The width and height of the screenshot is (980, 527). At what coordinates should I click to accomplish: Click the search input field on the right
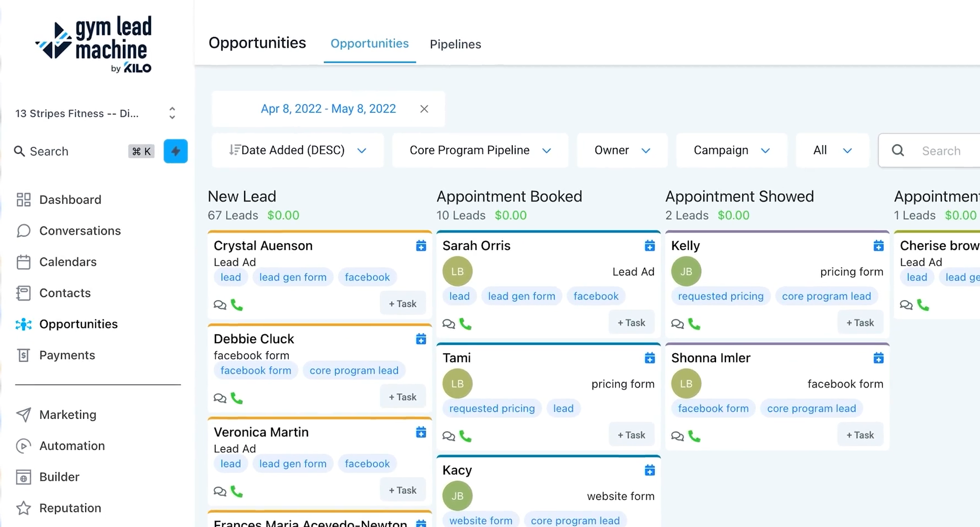941,150
